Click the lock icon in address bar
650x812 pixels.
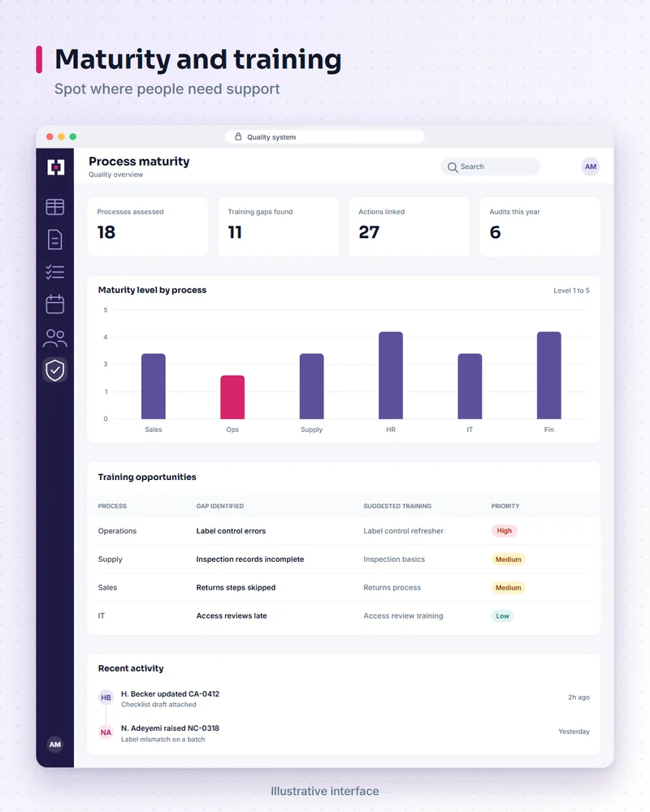point(238,136)
